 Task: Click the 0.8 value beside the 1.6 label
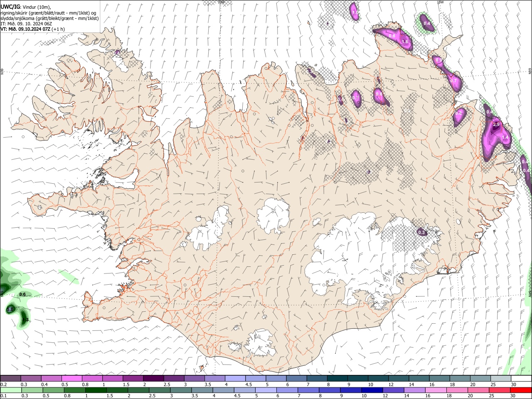pyautogui.click(x=392, y=36)
